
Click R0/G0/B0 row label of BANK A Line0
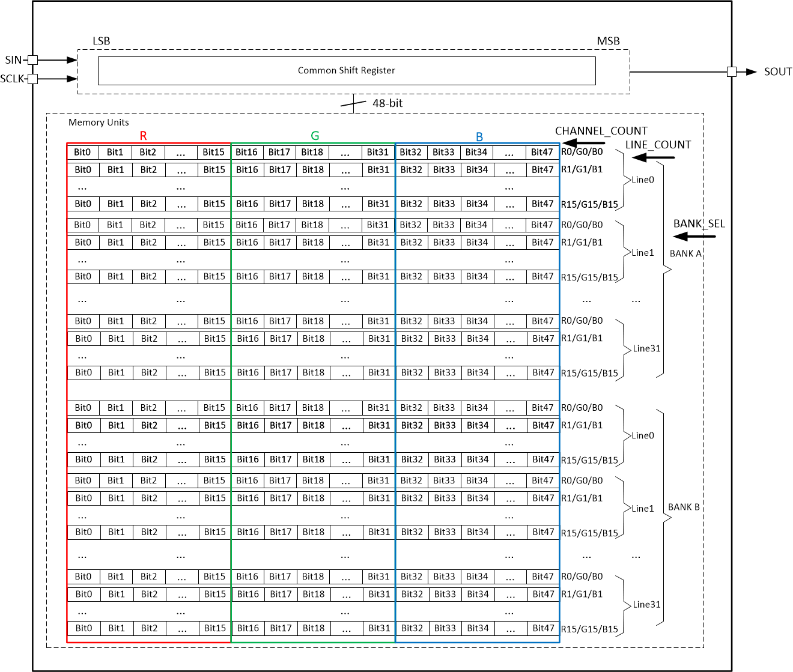point(582,152)
